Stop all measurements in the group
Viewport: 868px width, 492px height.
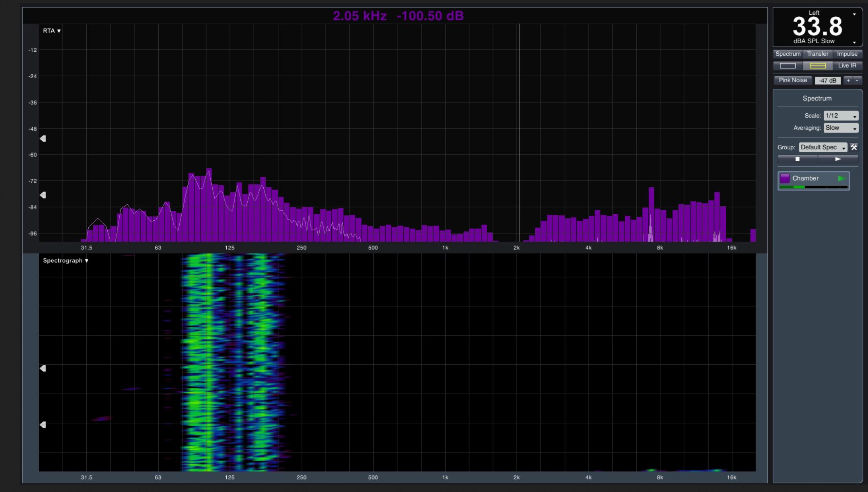[797, 159]
